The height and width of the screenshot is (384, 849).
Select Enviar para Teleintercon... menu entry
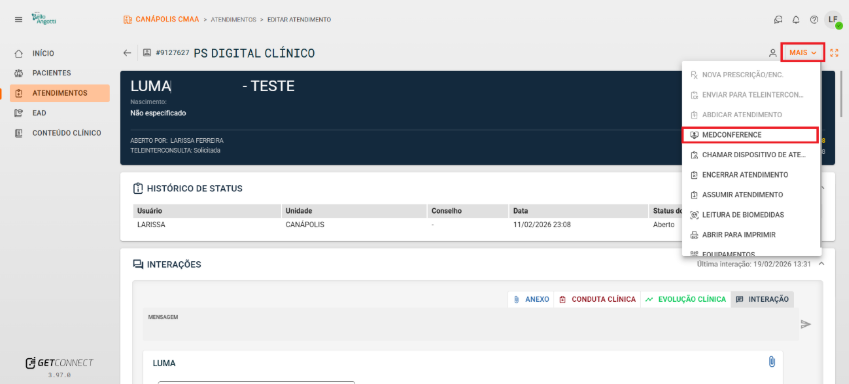pyautogui.click(x=751, y=95)
